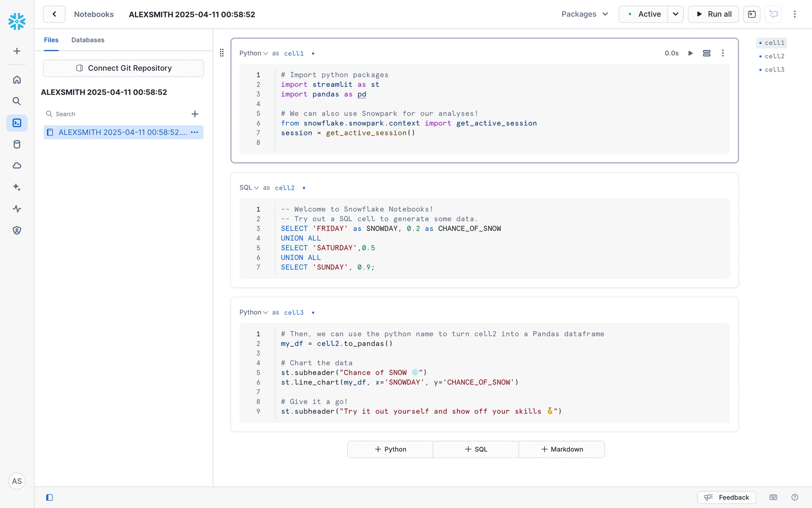The width and height of the screenshot is (812, 508).
Task: Open the Search icon in left sidebar
Action: tap(17, 101)
